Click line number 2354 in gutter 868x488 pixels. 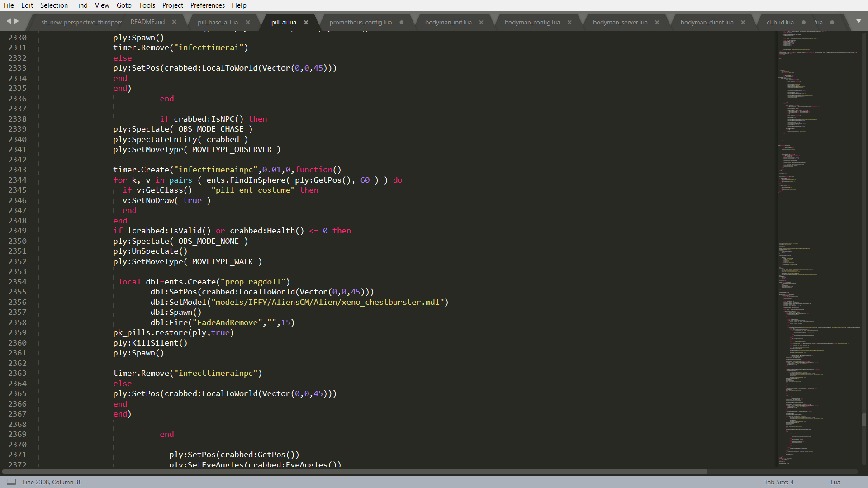click(17, 282)
